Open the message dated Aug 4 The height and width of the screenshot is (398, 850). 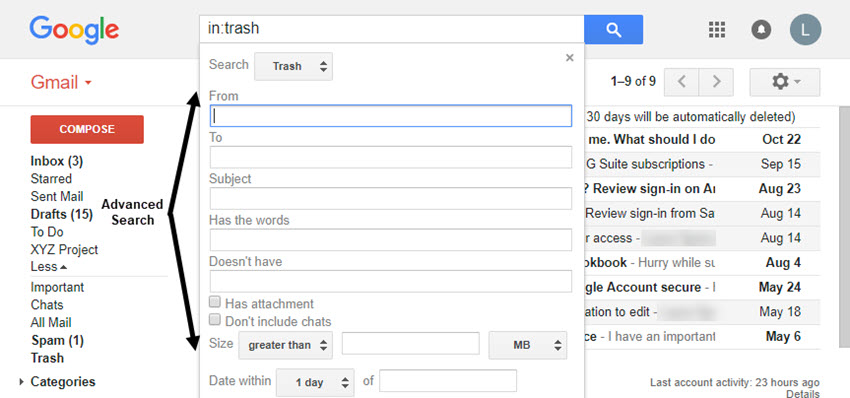703,262
